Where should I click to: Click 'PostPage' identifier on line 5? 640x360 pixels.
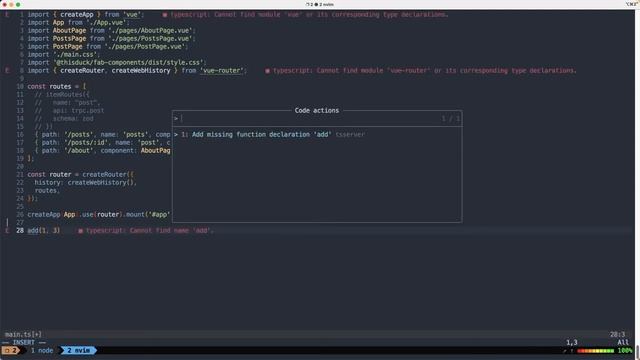tap(67, 47)
